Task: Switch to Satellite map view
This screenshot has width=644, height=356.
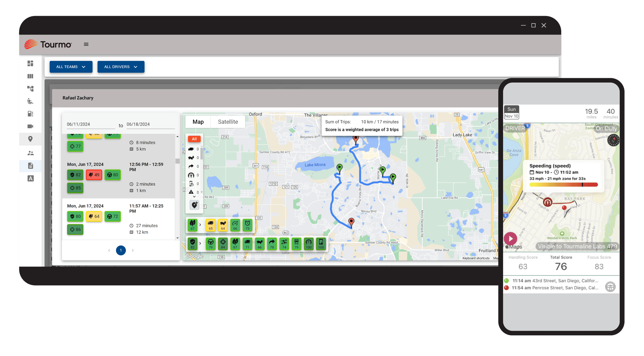Action: [x=228, y=122]
